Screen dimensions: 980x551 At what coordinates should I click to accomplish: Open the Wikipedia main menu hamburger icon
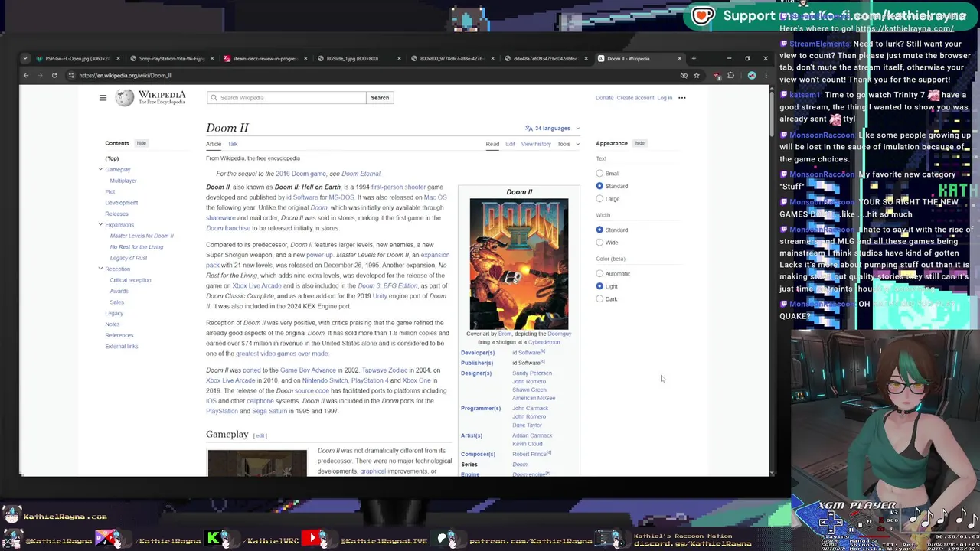[x=103, y=98]
